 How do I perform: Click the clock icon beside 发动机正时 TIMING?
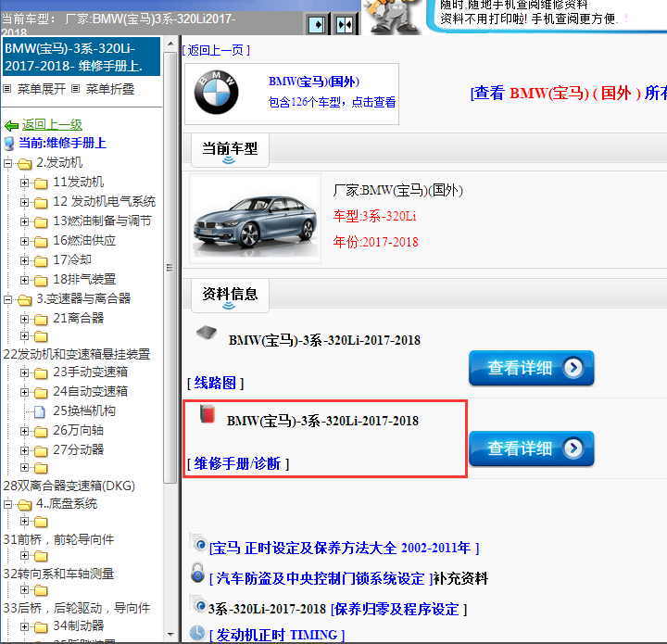197,633
